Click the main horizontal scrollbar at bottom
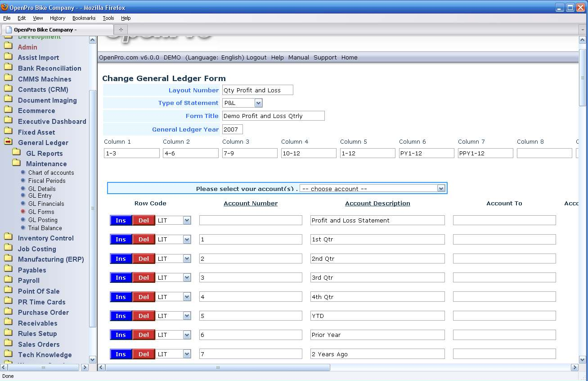Image resolution: width=588 pixels, height=381 pixels. (x=218, y=367)
